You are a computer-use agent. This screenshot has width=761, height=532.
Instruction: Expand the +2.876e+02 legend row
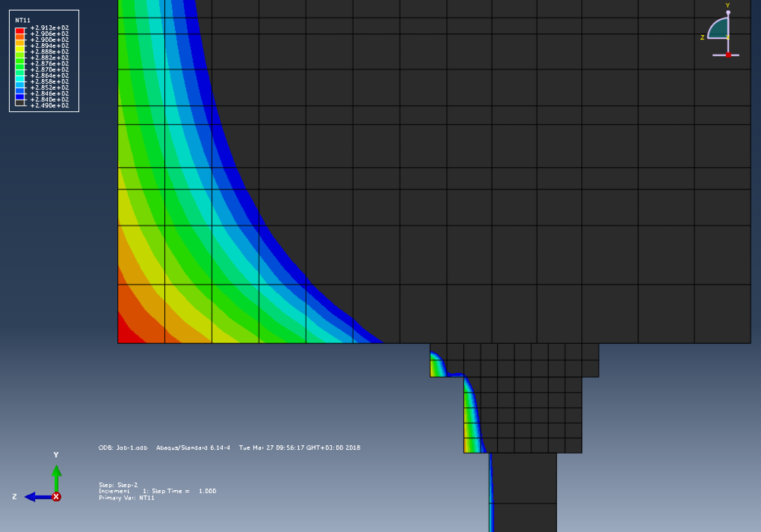pyautogui.click(x=49, y=63)
